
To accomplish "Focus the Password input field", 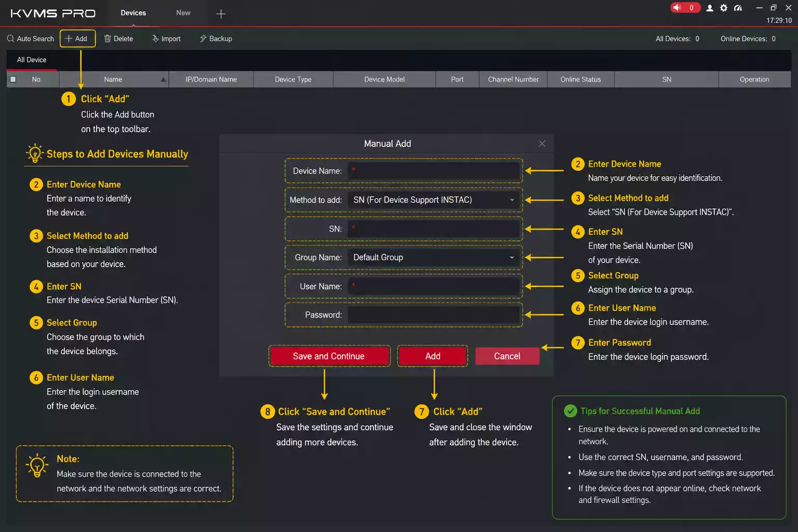I will pos(434,315).
